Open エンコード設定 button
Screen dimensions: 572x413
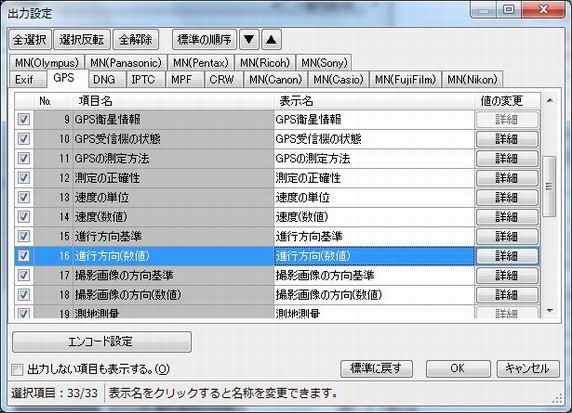coord(102,341)
